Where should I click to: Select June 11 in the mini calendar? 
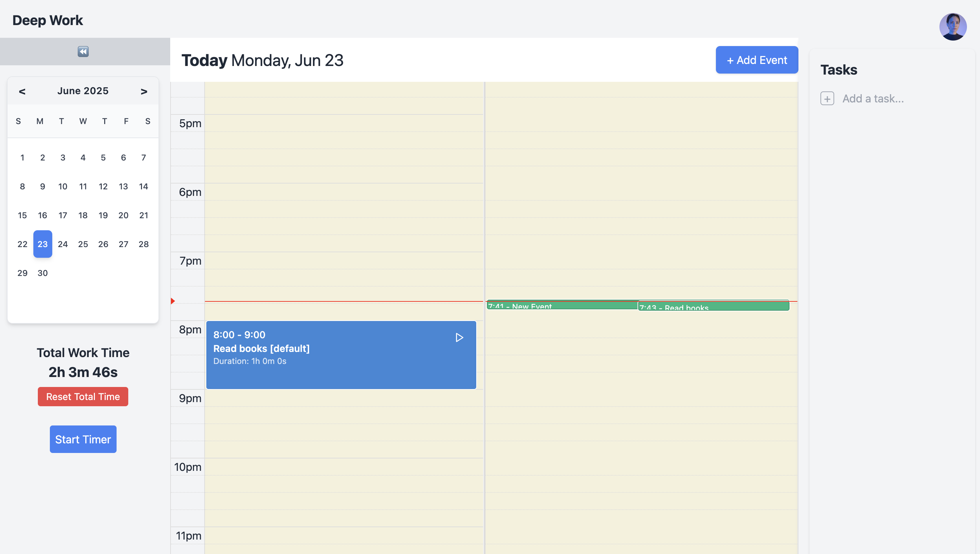coord(83,186)
